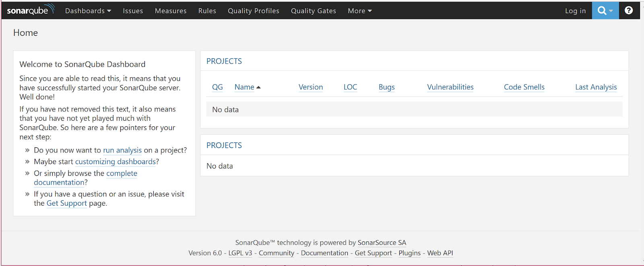Open the customizing dashboards link

pyautogui.click(x=116, y=161)
